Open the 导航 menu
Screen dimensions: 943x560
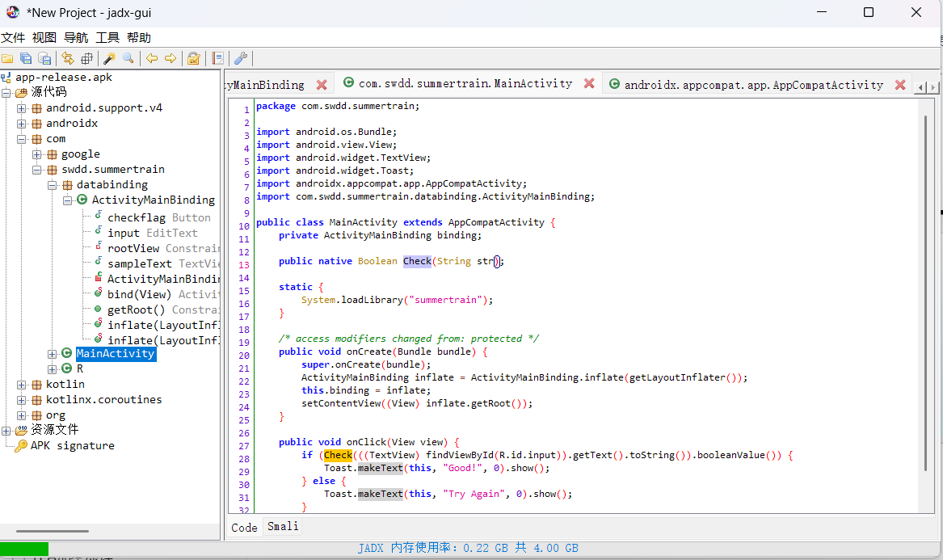tap(76, 38)
